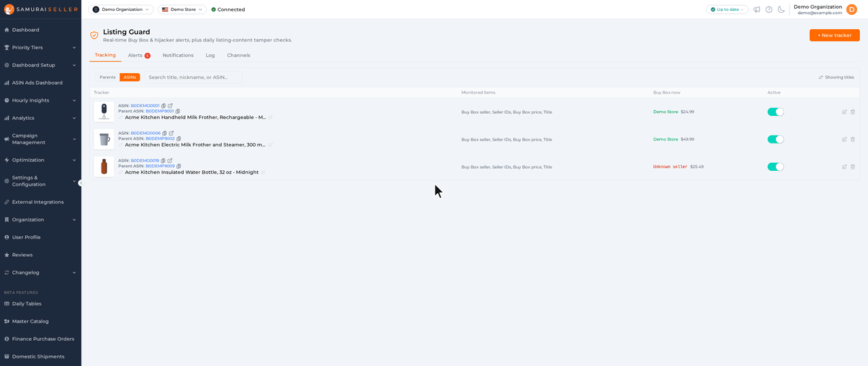Delete the Insulated Water Bottle tracker
The height and width of the screenshot is (366, 868).
[x=852, y=167]
